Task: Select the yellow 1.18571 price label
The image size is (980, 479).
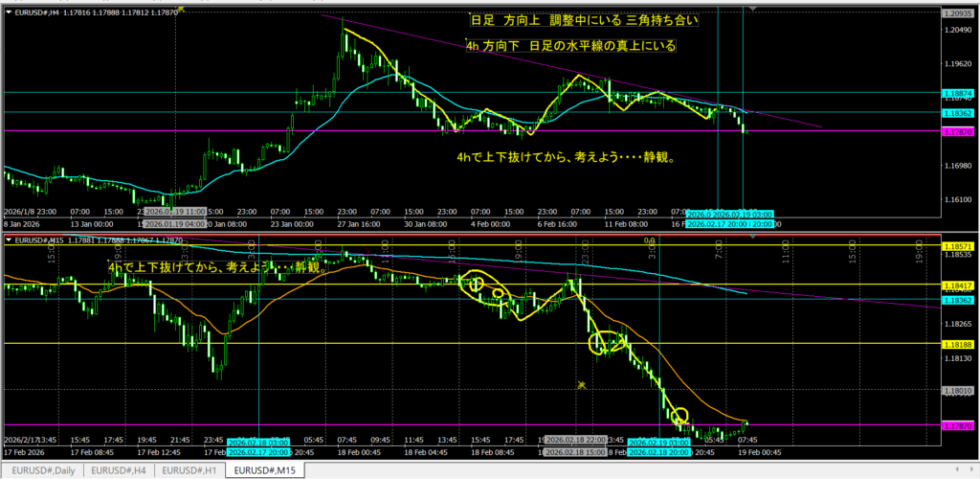Action: coord(958,245)
